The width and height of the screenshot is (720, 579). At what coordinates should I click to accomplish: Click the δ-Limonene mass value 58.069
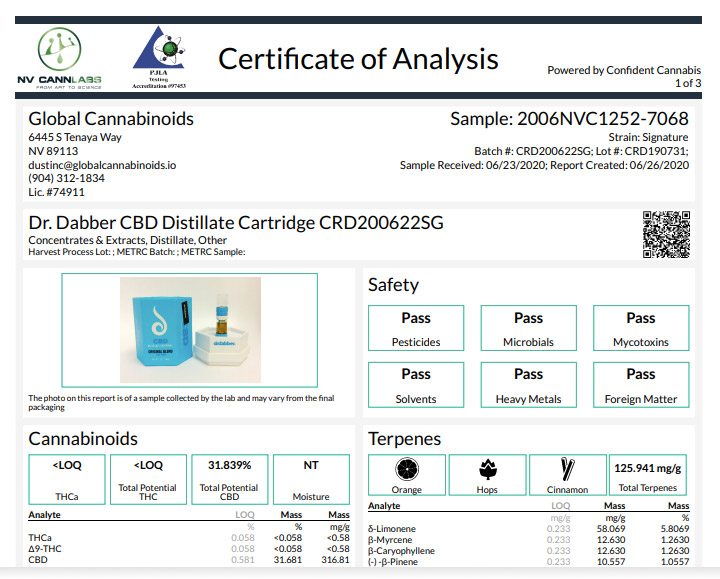point(611,529)
